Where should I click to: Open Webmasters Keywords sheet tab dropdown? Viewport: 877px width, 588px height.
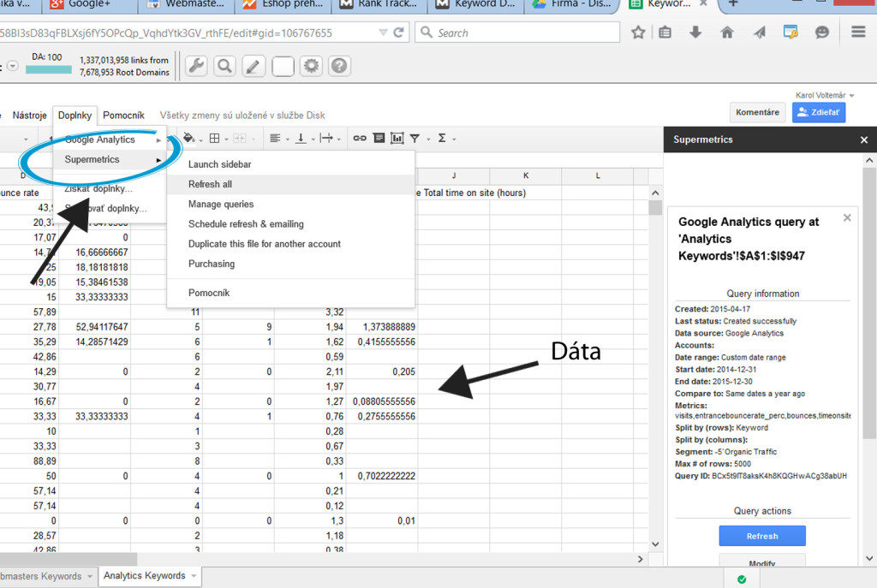[89, 576]
